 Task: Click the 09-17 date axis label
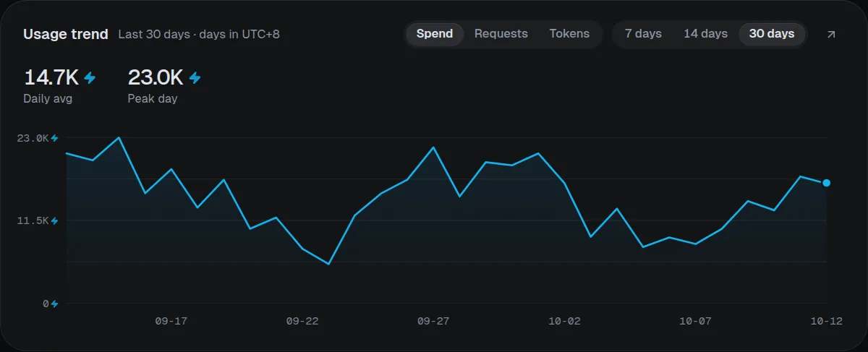(171, 322)
